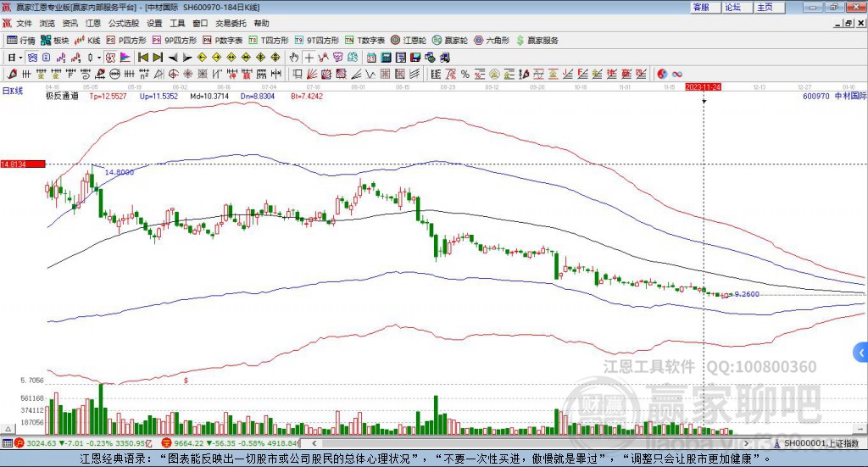
Task: Click the 600970 中材国际 stock label
Action: [835, 96]
